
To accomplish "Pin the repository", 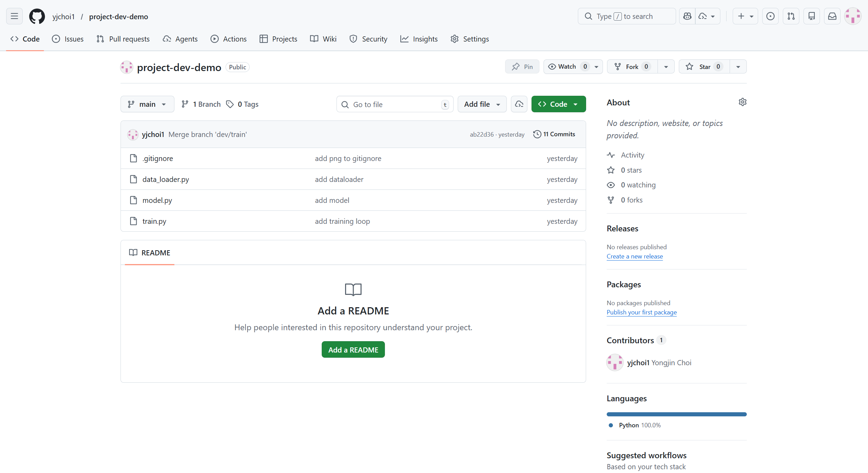I will click(522, 66).
